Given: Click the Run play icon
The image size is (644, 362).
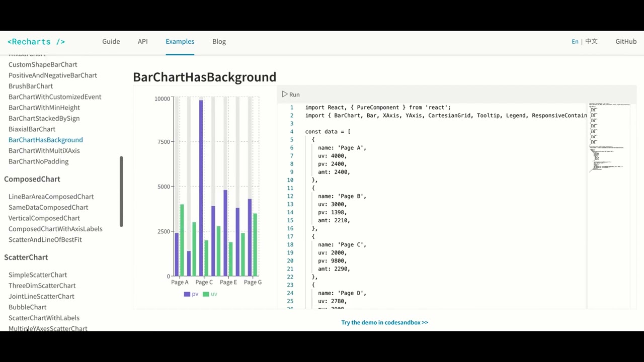Looking at the screenshot, I should coord(285,94).
